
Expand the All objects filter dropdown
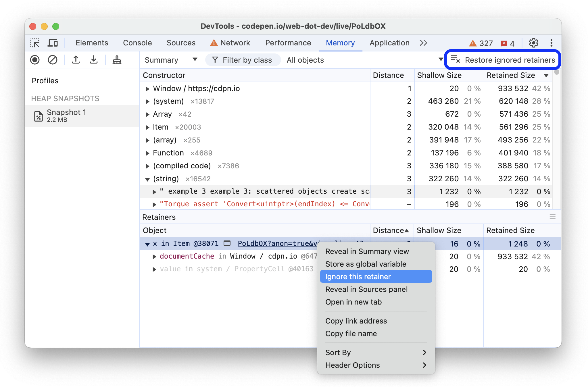439,60
